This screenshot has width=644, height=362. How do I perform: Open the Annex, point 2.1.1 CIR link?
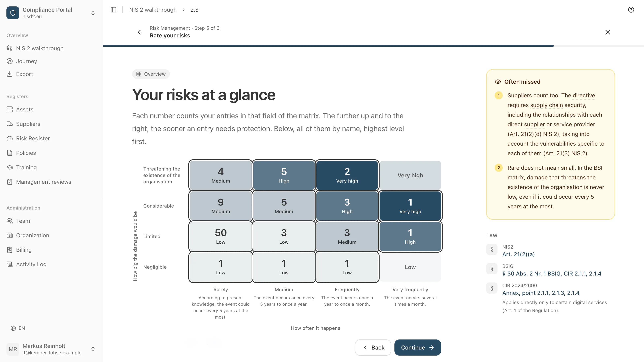point(541,293)
